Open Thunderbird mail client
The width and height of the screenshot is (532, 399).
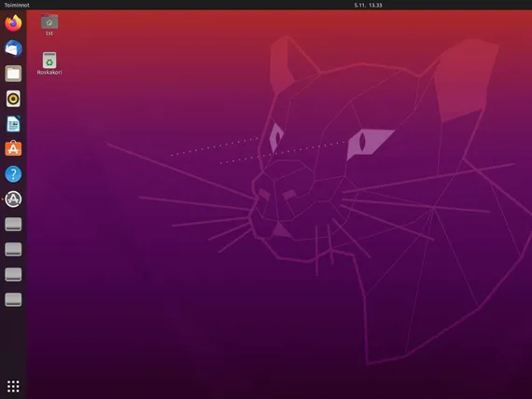click(13, 48)
